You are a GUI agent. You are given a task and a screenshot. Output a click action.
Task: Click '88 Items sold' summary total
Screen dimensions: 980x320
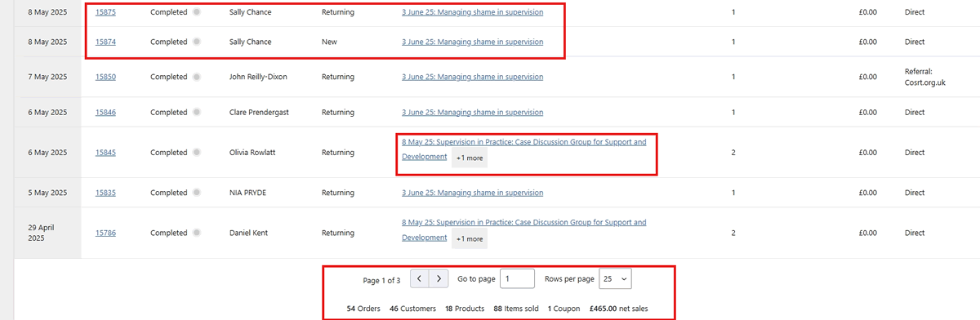(516, 309)
